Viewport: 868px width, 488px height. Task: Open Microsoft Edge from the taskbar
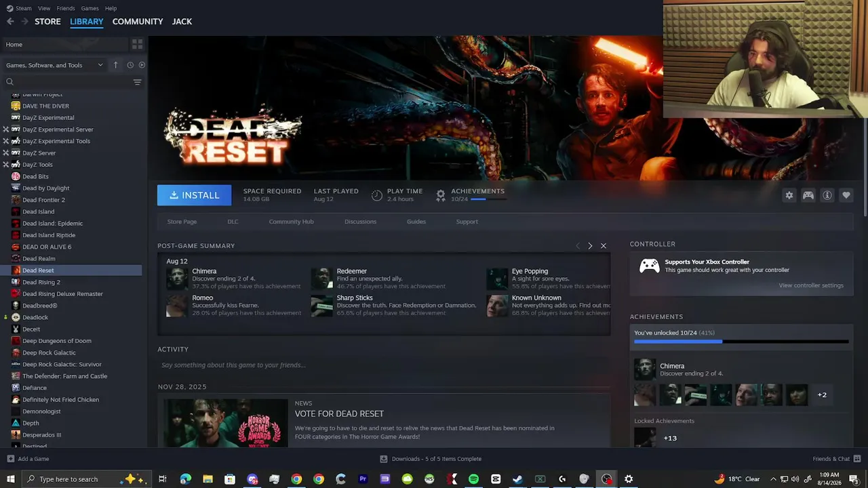click(186, 479)
